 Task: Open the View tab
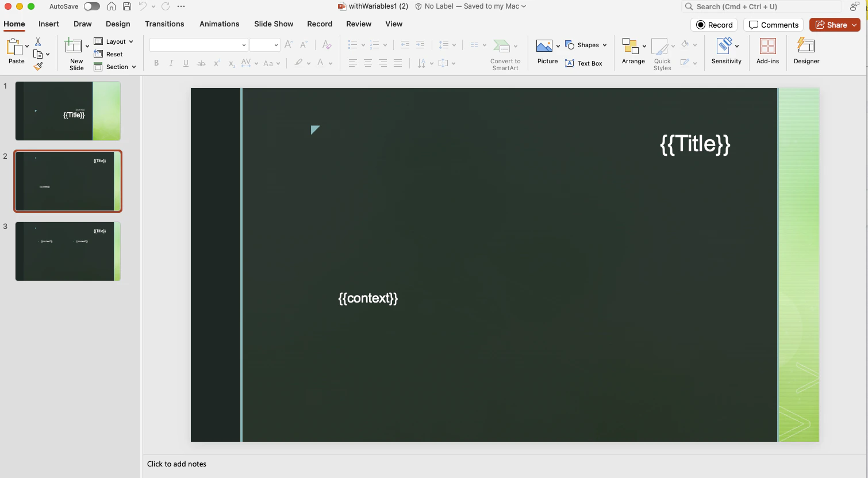coord(394,24)
